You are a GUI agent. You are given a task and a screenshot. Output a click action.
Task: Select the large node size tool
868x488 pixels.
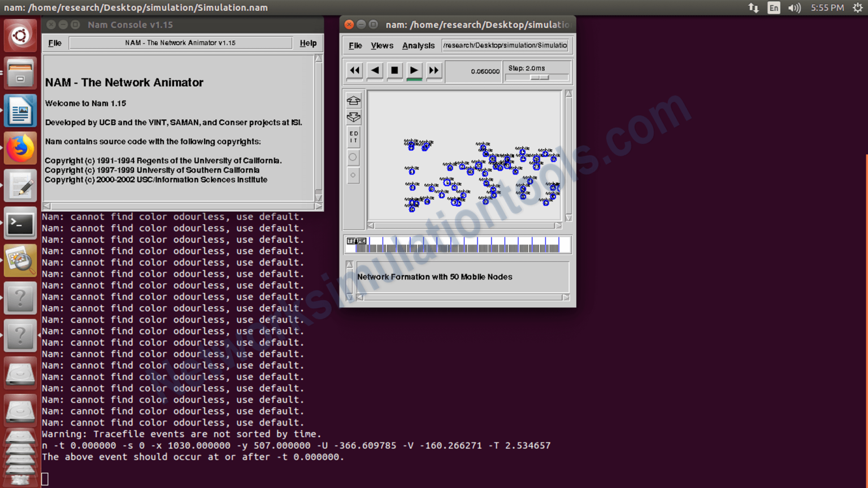pyautogui.click(x=353, y=158)
